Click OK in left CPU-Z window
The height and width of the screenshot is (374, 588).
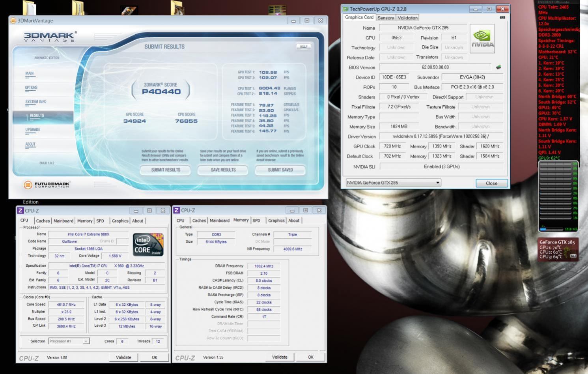(155, 357)
